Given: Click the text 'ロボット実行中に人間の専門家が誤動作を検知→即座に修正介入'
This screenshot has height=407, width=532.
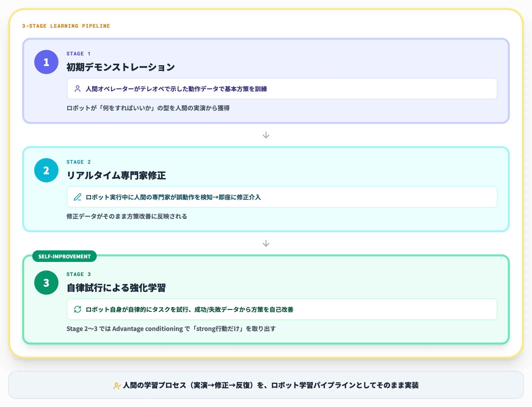Looking at the screenshot, I should click(173, 197).
